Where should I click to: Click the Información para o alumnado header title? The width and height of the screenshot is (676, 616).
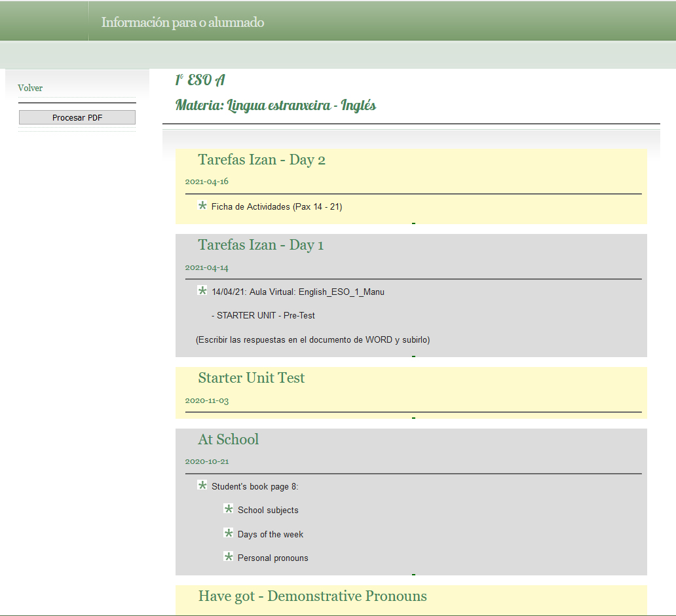[x=183, y=22]
